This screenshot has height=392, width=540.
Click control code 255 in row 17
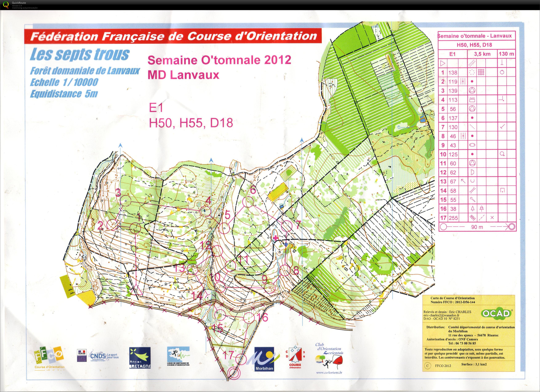[x=453, y=218]
